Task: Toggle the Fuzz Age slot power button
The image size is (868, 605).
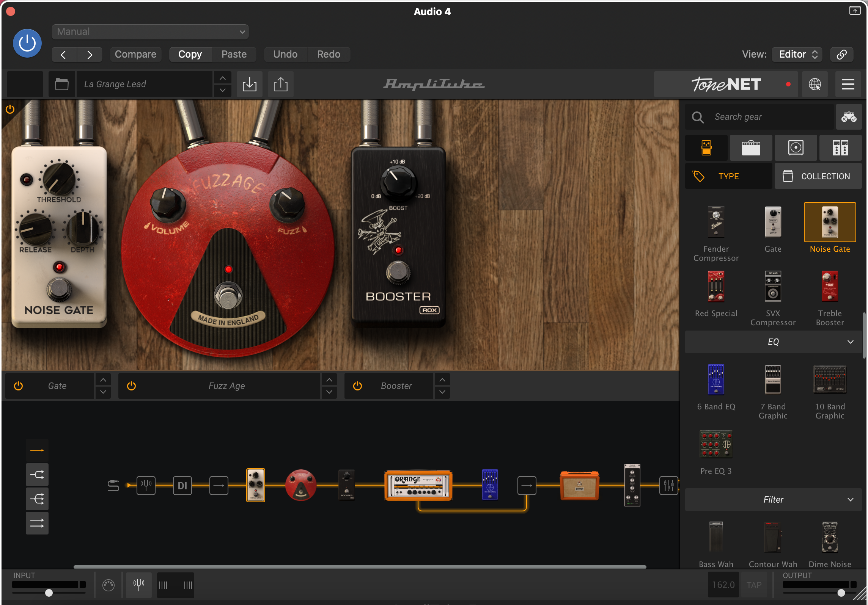Action: tap(131, 386)
